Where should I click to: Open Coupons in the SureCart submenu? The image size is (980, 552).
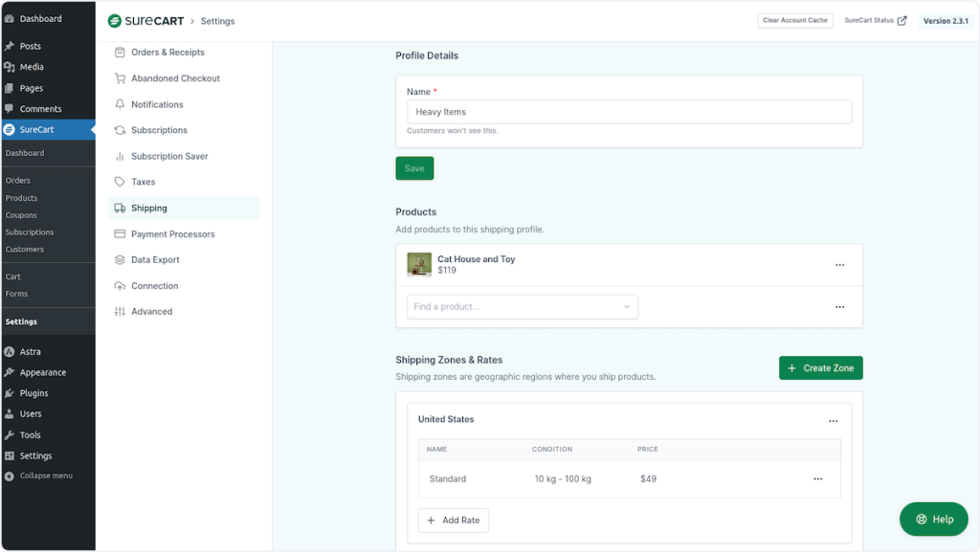pos(21,215)
